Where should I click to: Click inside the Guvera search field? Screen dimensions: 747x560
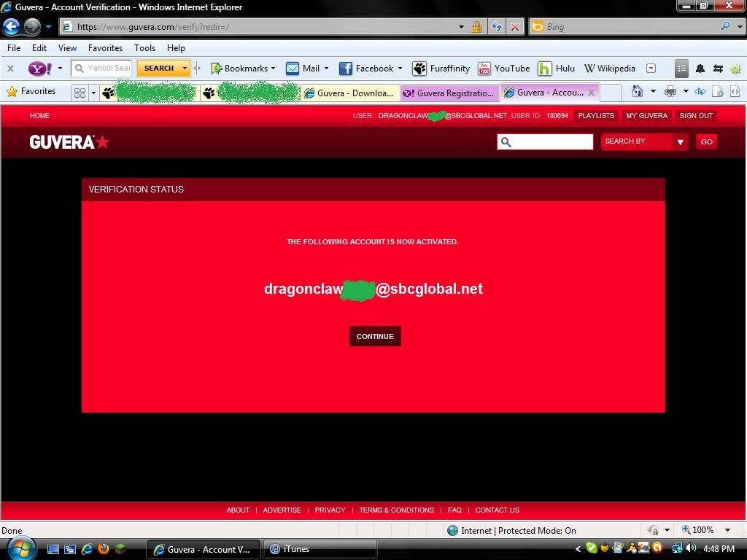pos(545,141)
